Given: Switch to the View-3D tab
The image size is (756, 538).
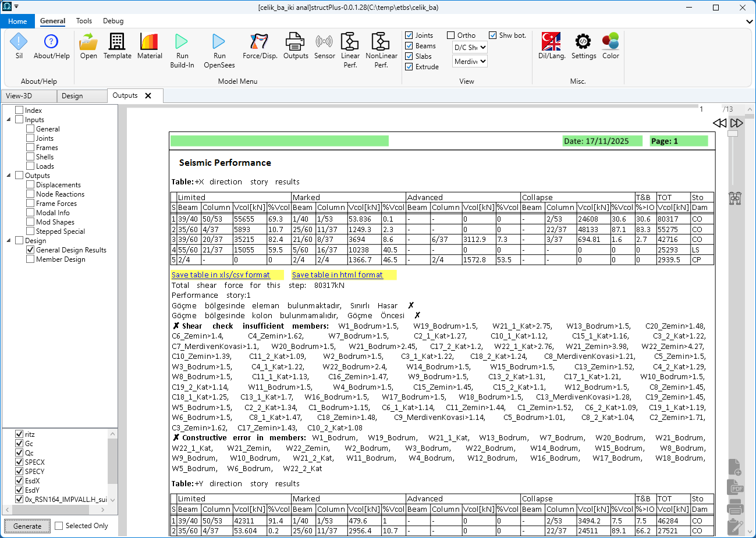Looking at the screenshot, I should pyautogui.click(x=29, y=96).
